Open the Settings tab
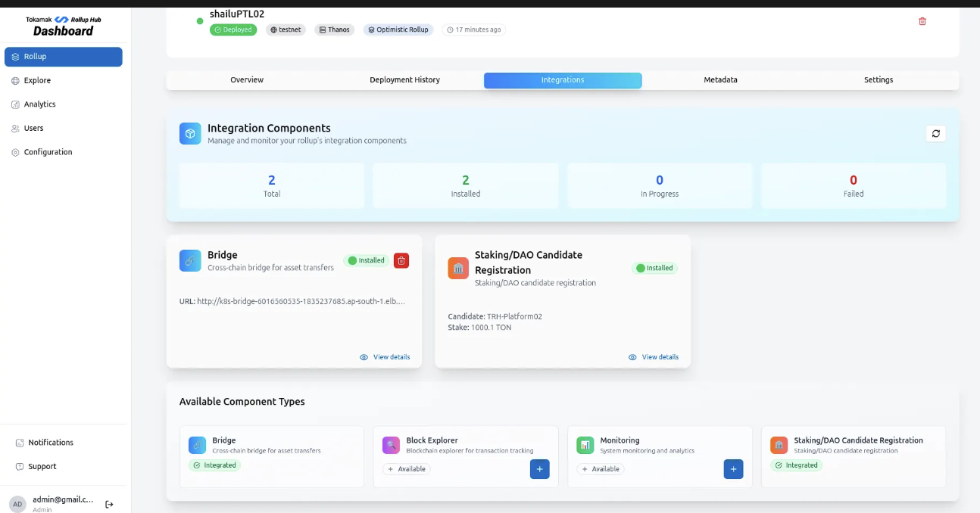This screenshot has width=980, height=513. point(879,80)
